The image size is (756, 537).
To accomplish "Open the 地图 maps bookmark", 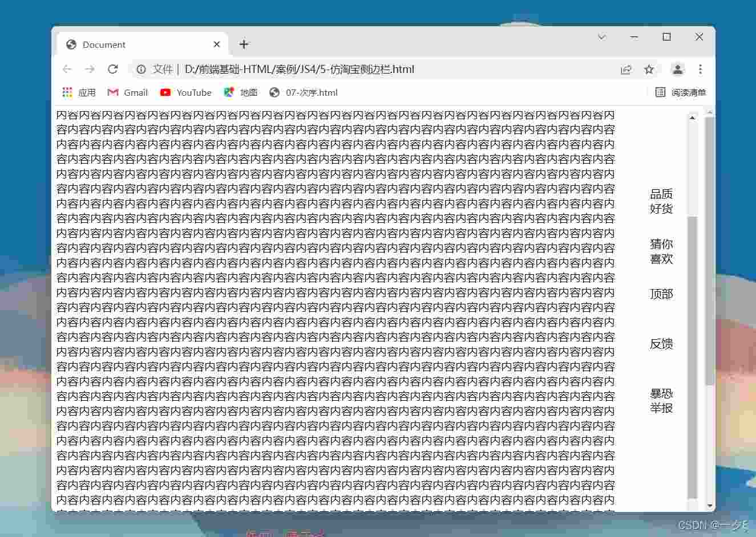I will [x=240, y=92].
